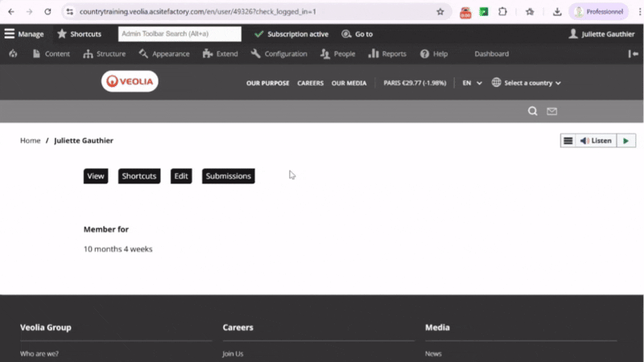The width and height of the screenshot is (644, 362).
Task: Toggle toolbar orientation with the collapse icon
Action: (633, 54)
